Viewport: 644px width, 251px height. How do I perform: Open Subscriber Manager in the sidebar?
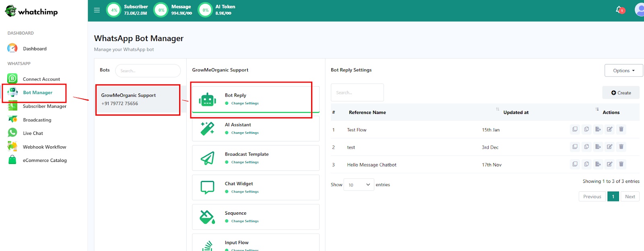click(x=44, y=106)
